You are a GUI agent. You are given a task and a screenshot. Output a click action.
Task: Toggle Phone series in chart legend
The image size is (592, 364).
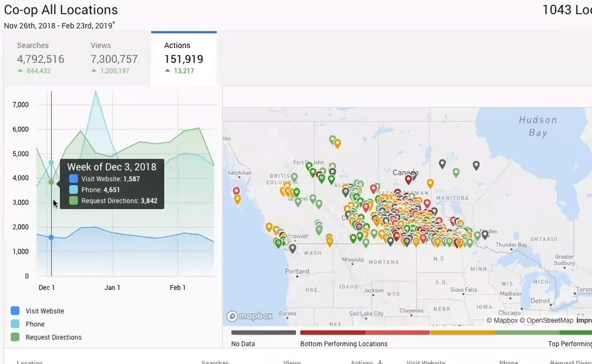[x=27, y=324]
